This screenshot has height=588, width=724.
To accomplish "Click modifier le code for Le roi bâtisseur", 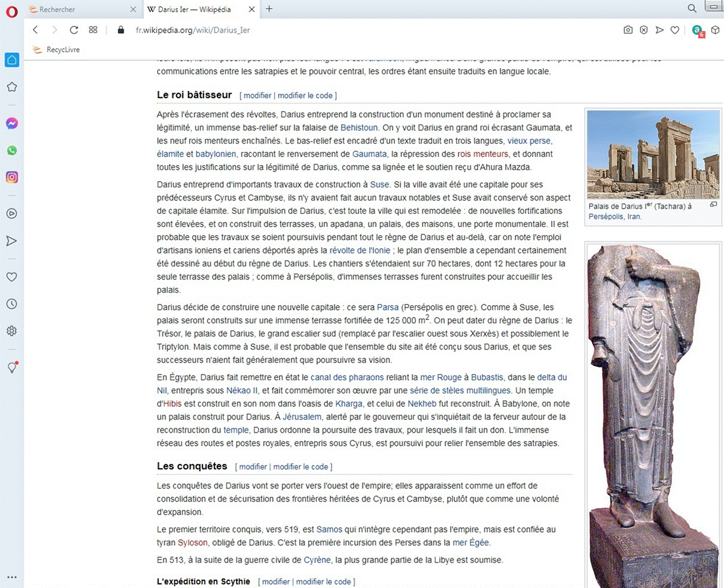I will click(x=305, y=96).
